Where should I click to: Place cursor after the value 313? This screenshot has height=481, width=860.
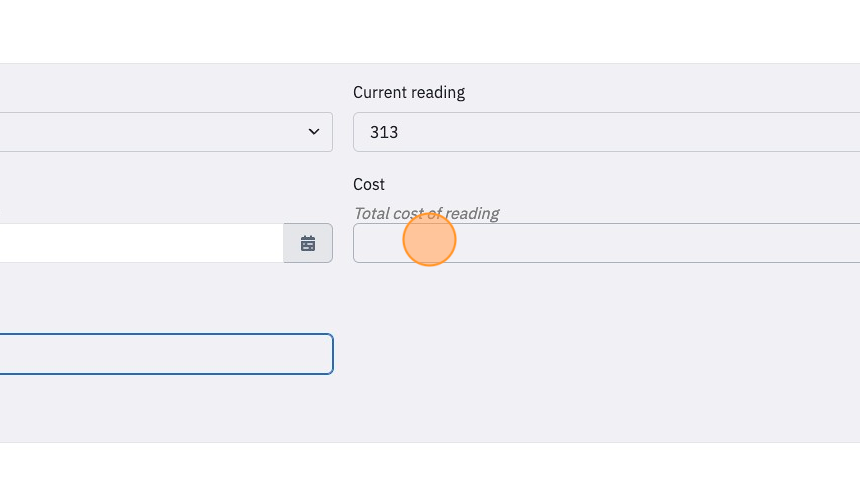coord(399,132)
